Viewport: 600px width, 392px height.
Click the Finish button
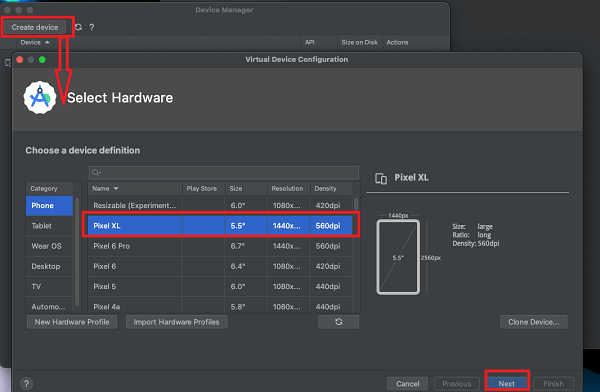coord(553,384)
